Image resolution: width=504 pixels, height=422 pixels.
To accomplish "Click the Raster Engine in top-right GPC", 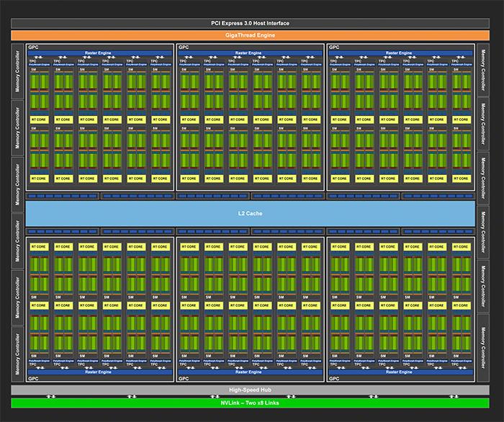I will [400, 54].
